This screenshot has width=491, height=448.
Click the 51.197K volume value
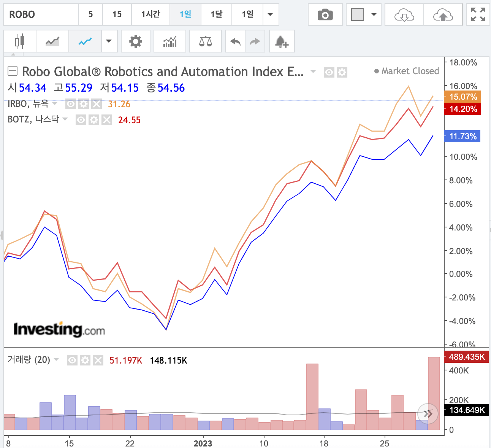pyautogui.click(x=126, y=361)
